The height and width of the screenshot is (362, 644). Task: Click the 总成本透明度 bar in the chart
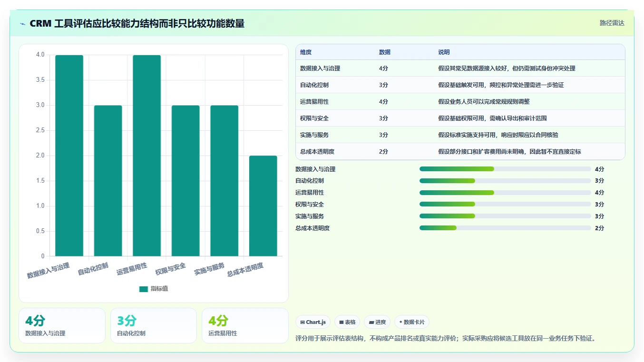[x=263, y=206]
